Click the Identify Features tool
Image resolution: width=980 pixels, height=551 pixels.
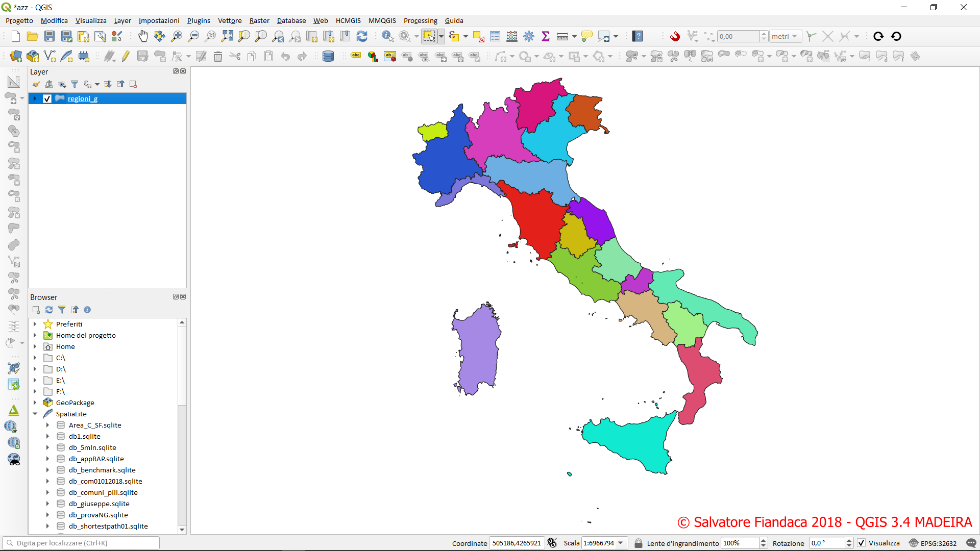point(387,36)
